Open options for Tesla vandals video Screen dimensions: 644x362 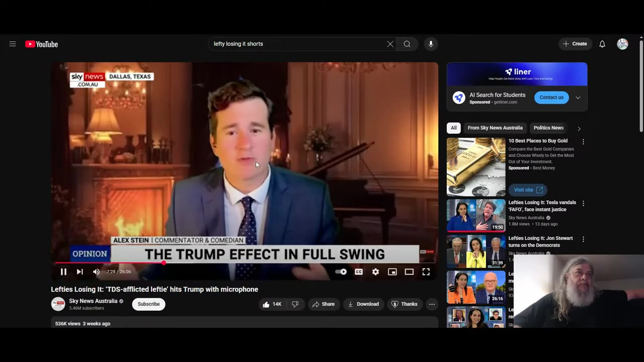click(583, 204)
